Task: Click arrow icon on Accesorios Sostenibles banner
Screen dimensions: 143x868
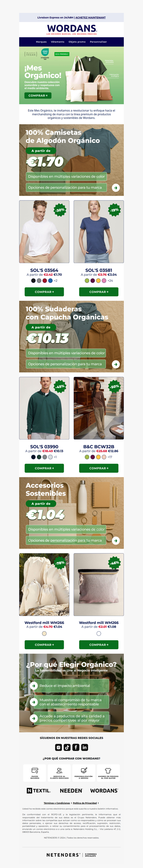Action: (115, 541)
